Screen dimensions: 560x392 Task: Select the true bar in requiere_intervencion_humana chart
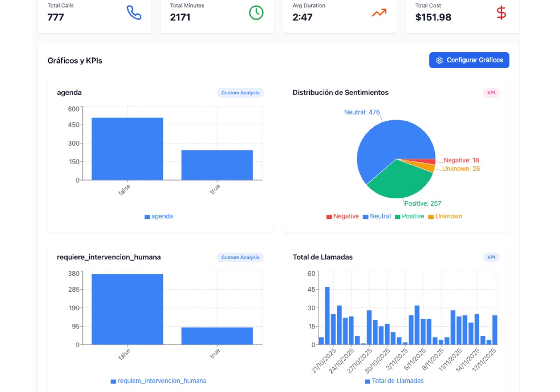[217, 336]
